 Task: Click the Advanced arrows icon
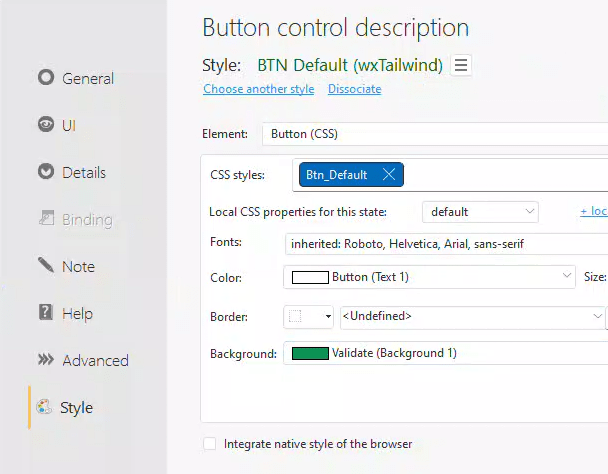(x=46, y=360)
